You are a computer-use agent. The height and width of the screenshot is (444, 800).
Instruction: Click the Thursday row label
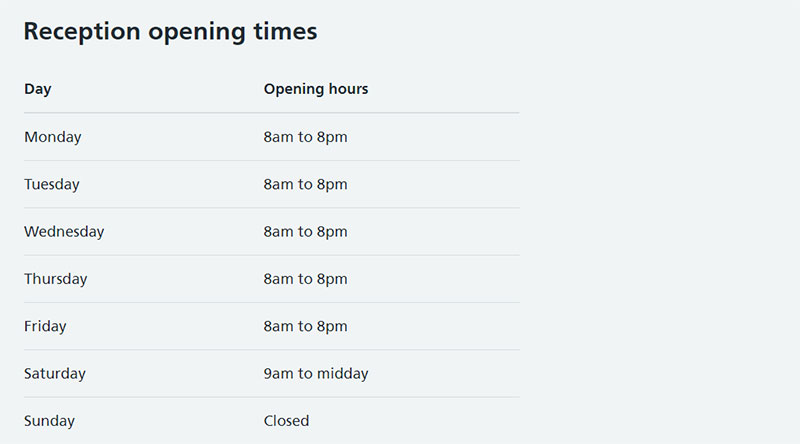56,279
